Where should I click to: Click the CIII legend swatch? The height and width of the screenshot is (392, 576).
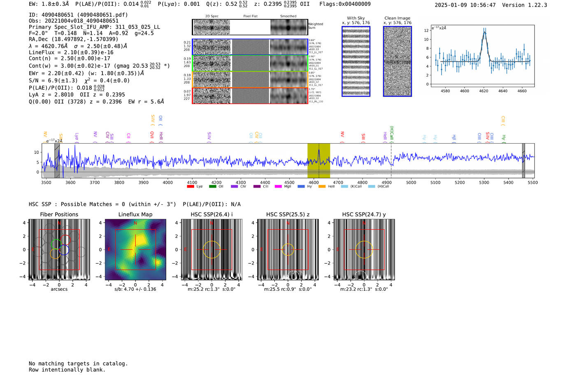[x=257, y=187]
